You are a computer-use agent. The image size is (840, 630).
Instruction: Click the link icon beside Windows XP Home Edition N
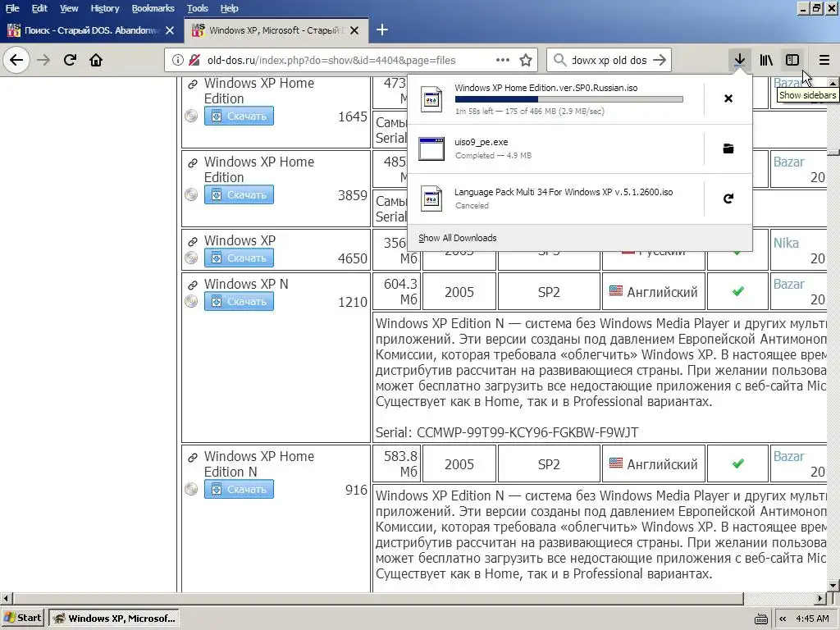coord(192,458)
